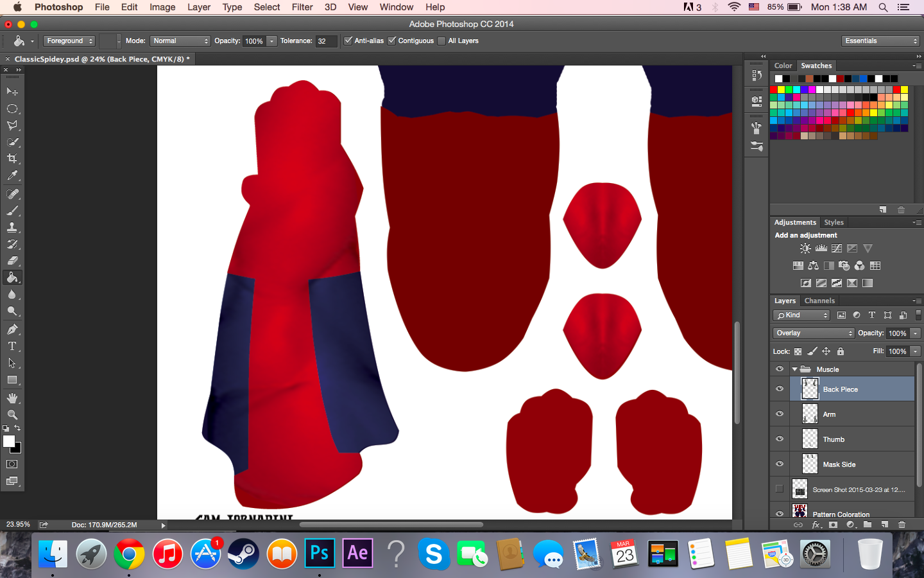Pick the Brush tool

coord(12,211)
